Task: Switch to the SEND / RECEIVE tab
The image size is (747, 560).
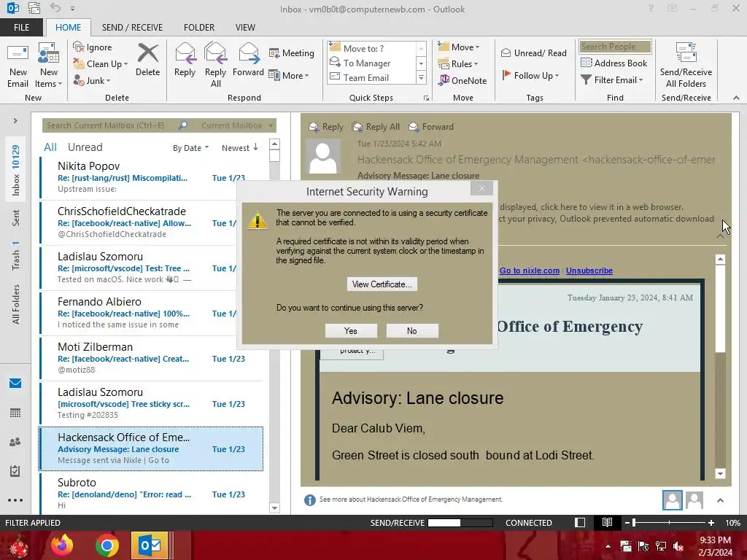Action: coord(132,27)
